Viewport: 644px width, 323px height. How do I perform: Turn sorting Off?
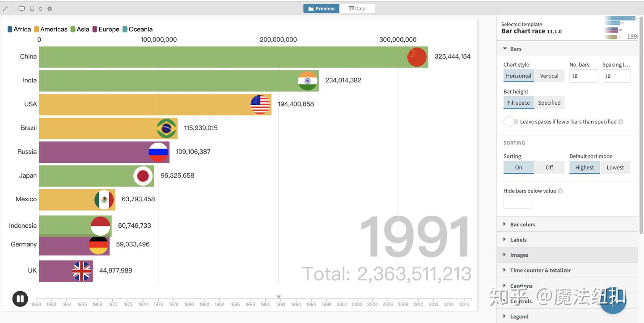(549, 167)
